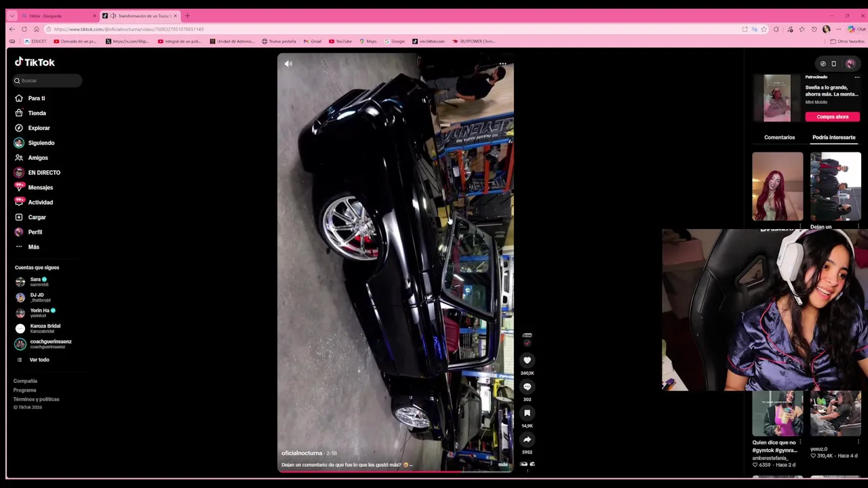
Task: Open the YouTube bookmark
Action: tap(340, 41)
